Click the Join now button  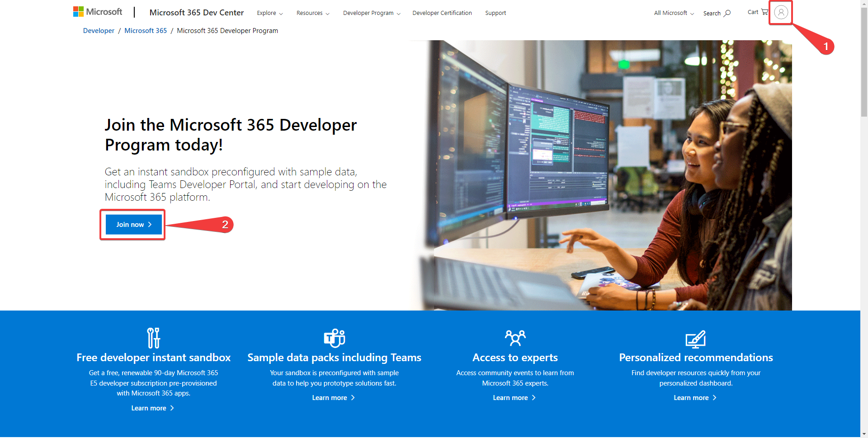[x=134, y=225]
